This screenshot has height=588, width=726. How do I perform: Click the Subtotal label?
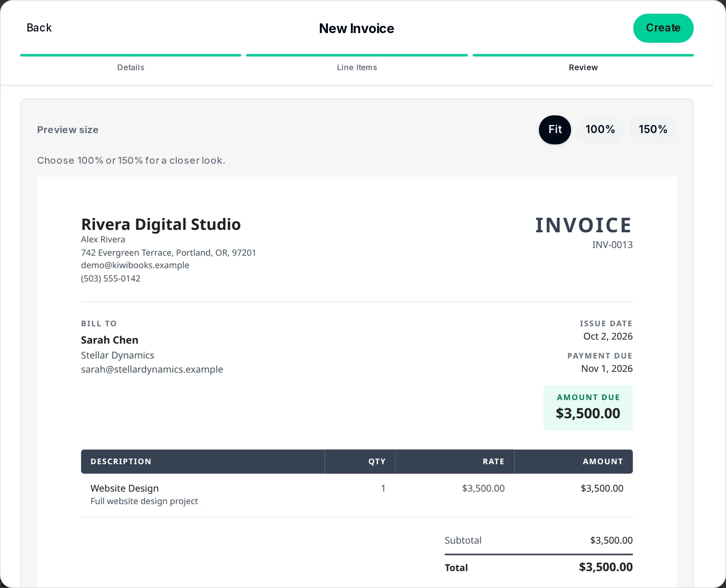(x=463, y=540)
